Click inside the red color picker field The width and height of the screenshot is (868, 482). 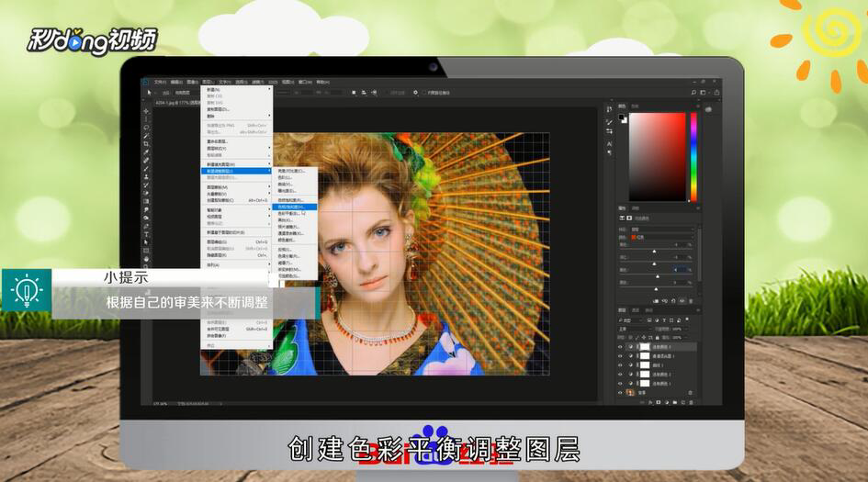point(658,157)
